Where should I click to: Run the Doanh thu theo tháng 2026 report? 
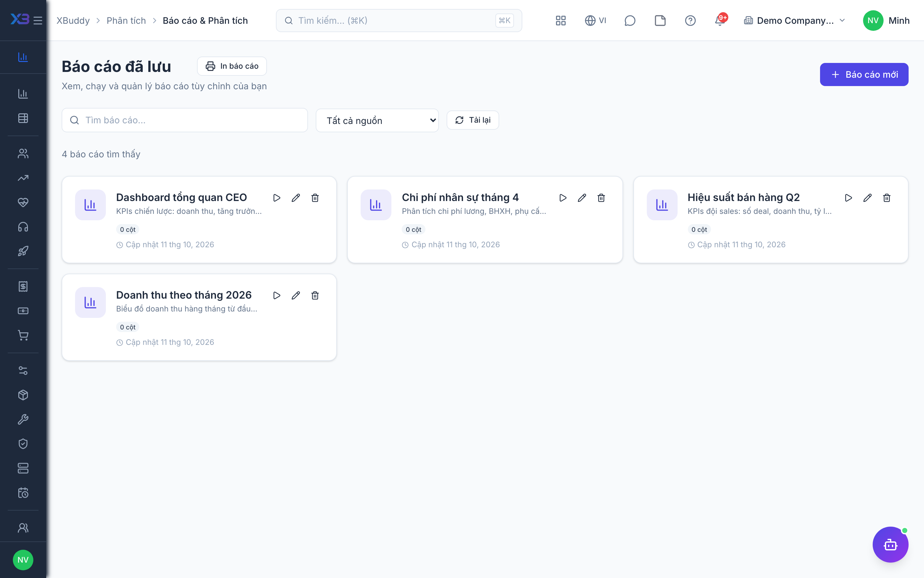[x=277, y=295]
